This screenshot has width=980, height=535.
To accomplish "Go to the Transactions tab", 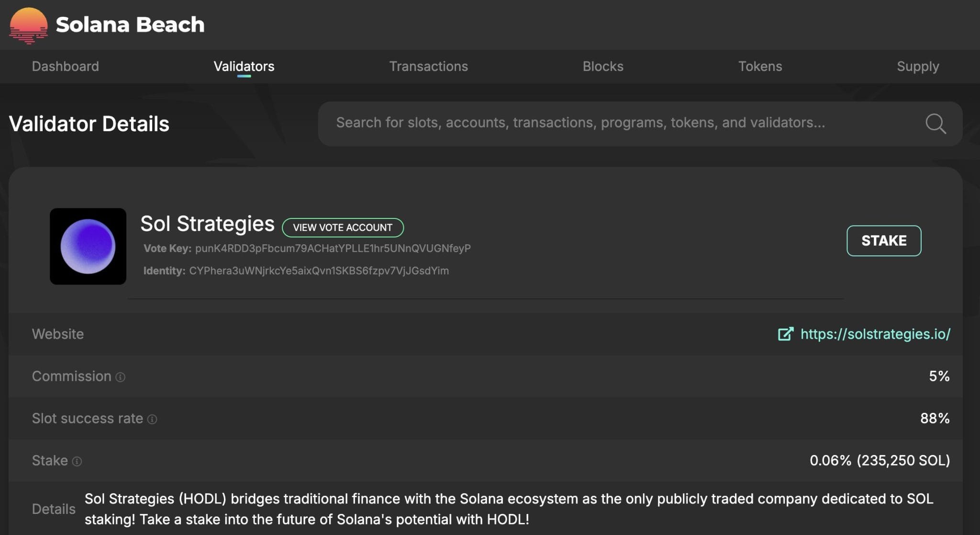I will (428, 66).
